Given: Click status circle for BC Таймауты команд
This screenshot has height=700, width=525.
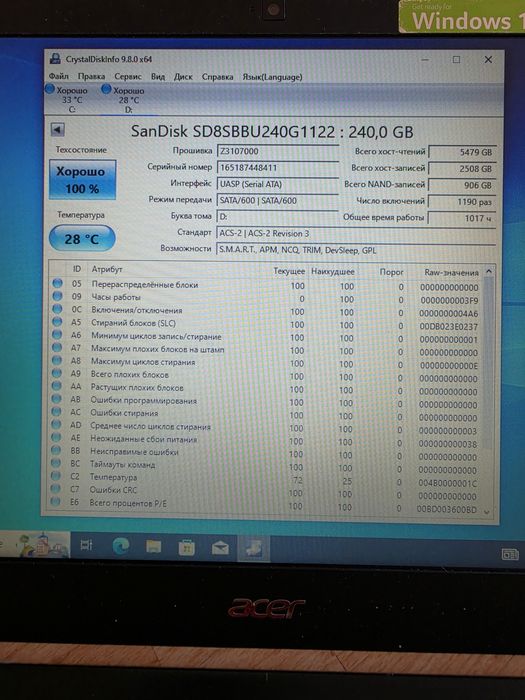Looking at the screenshot, I should coord(56,463).
